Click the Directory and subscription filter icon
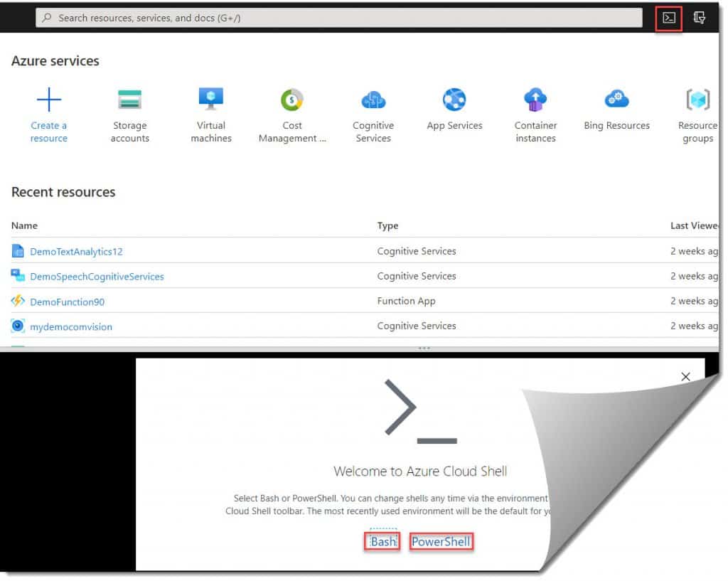 click(699, 18)
